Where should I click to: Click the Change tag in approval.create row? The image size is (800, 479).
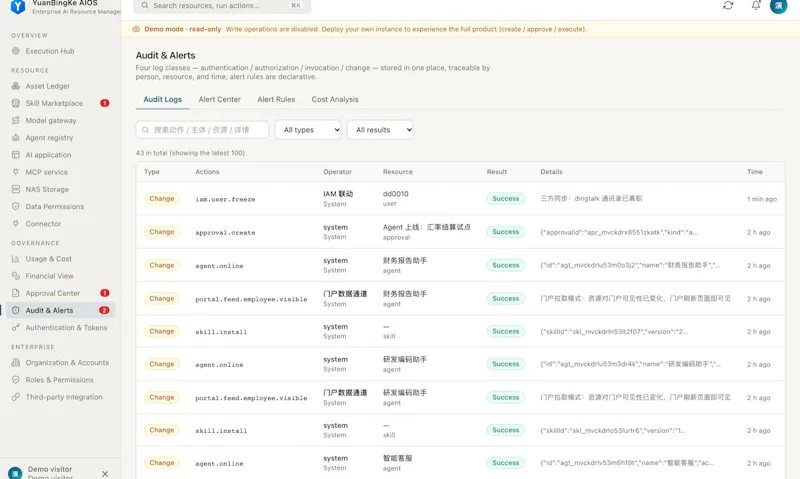(x=162, y=232)
